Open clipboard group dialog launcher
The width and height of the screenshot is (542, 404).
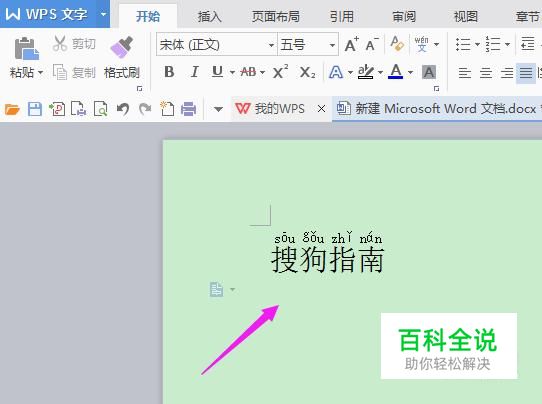(140, 89)
